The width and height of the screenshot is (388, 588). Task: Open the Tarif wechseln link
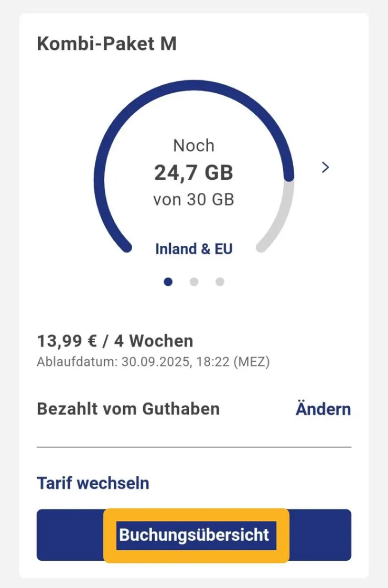[93, 483]
